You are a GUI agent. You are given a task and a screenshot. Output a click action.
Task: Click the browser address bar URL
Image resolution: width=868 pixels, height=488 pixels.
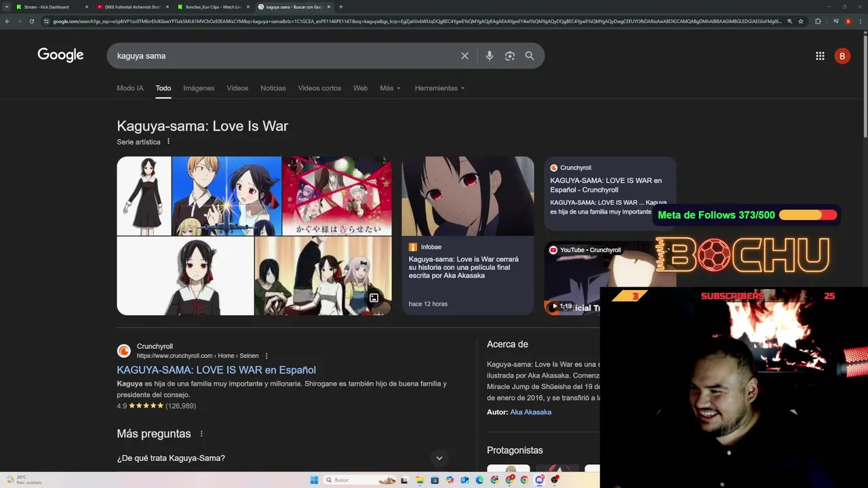[x=417, y=21]
